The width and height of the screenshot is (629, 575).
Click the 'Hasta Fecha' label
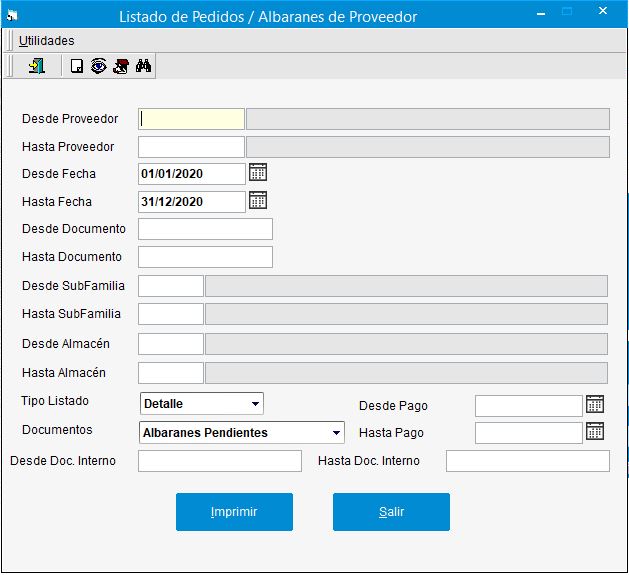pos(57,202)
